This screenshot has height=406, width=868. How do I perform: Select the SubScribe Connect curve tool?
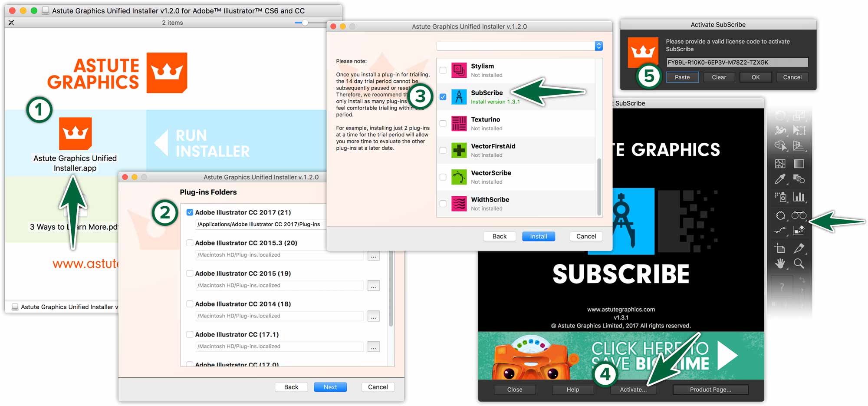point(780,230)
